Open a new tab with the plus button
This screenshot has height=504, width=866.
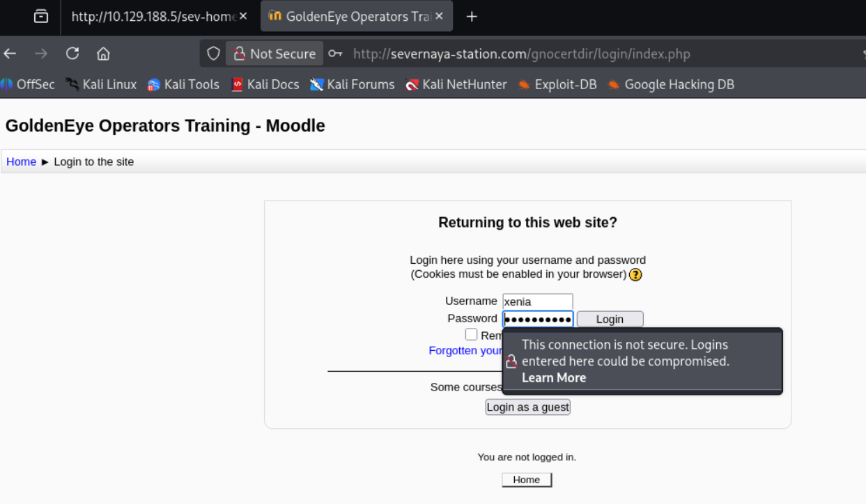tap(472, 16)
